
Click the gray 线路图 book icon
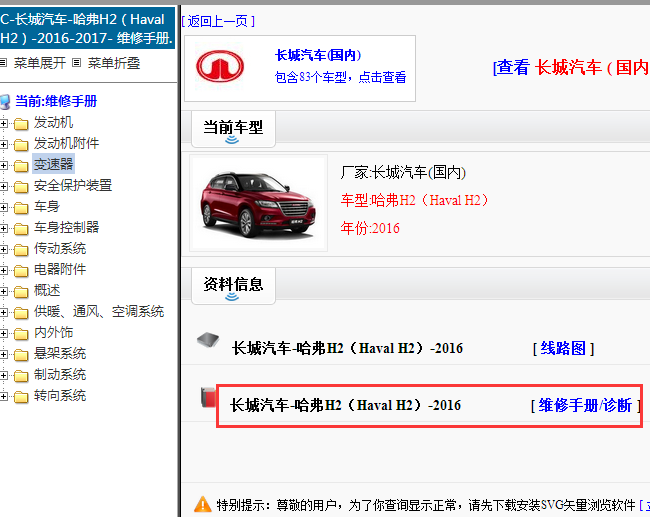pos(208,340)
